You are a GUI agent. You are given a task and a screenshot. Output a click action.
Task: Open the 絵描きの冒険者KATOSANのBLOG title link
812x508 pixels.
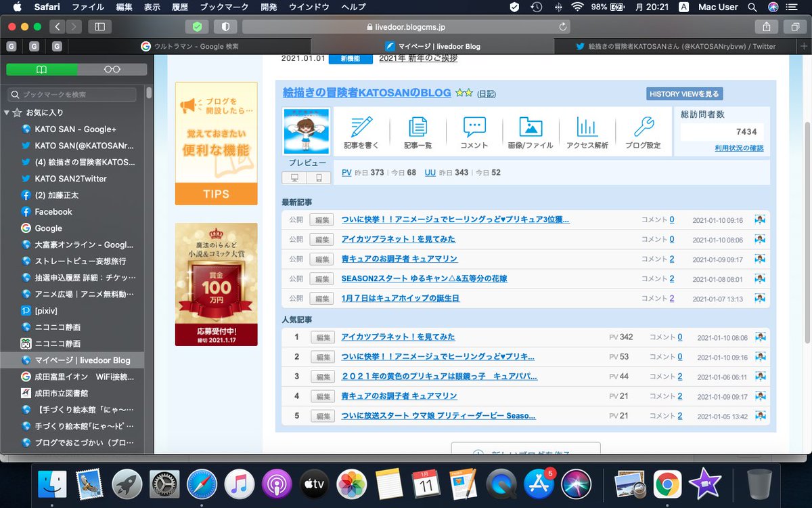click(x=367, y=92)
